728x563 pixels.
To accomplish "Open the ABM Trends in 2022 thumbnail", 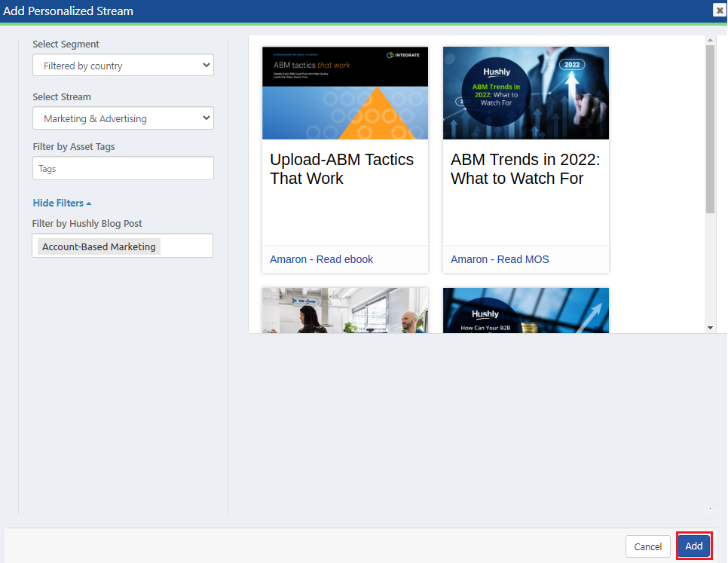I will coord(525,93).
